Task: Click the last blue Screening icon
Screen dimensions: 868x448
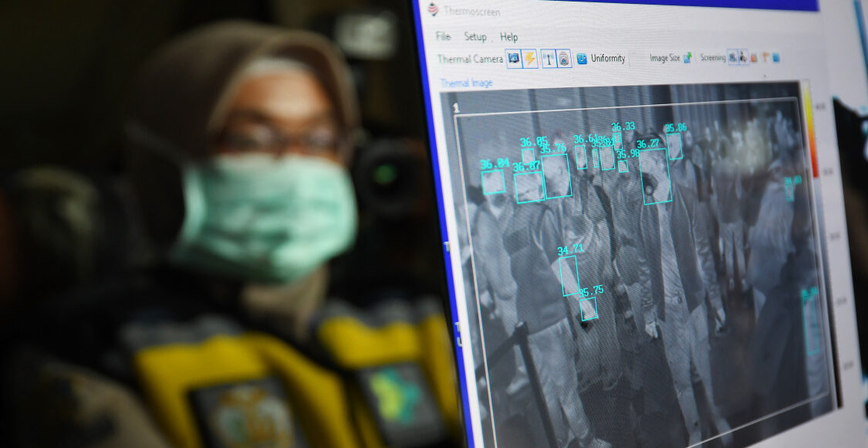Action: 776,57
